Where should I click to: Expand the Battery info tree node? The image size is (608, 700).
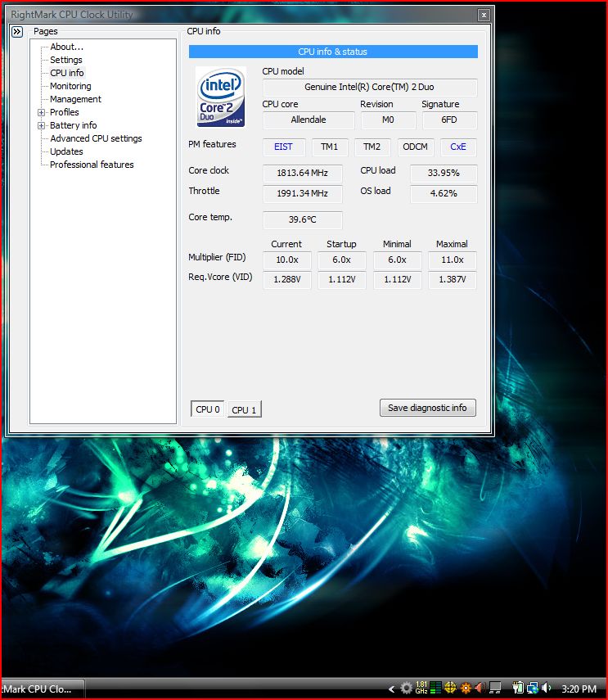(x=41, y=126)
